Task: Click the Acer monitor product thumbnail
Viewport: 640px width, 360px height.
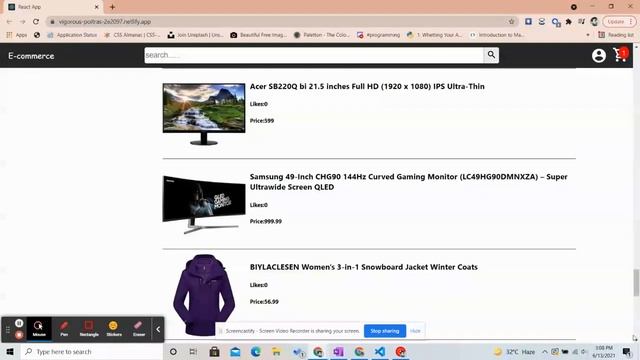Action: pyautogui.click(x=204, y=114)
